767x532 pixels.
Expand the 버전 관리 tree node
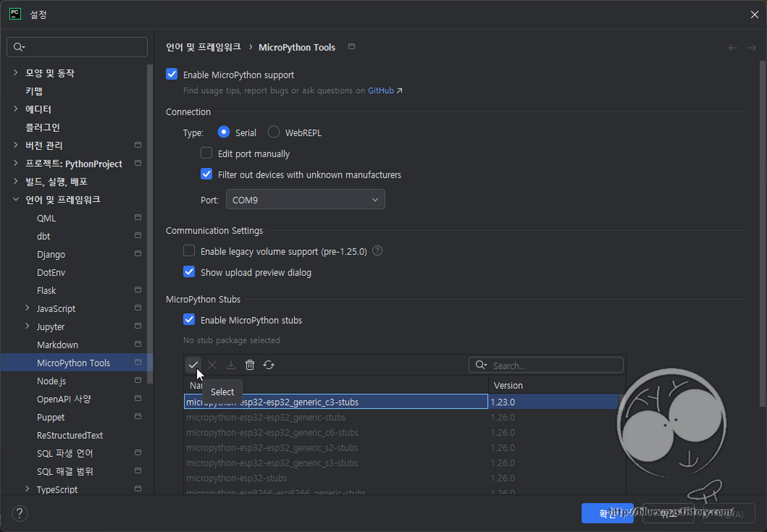[x=16, y=145]
